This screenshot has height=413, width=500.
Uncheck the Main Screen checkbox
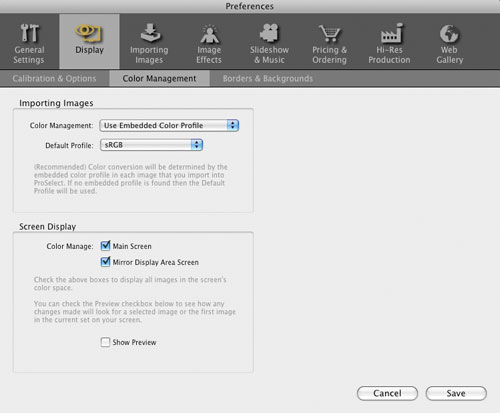tap(105, 246)
